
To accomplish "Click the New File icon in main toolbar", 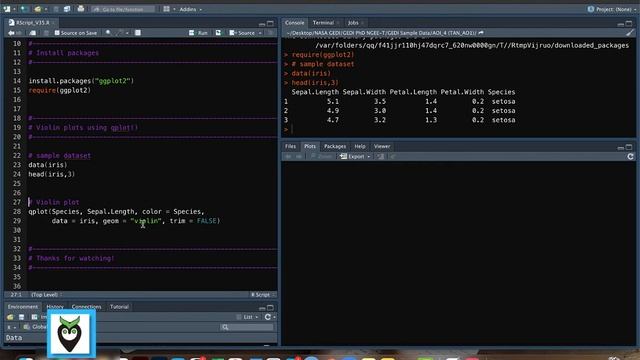I will [7, 9].
